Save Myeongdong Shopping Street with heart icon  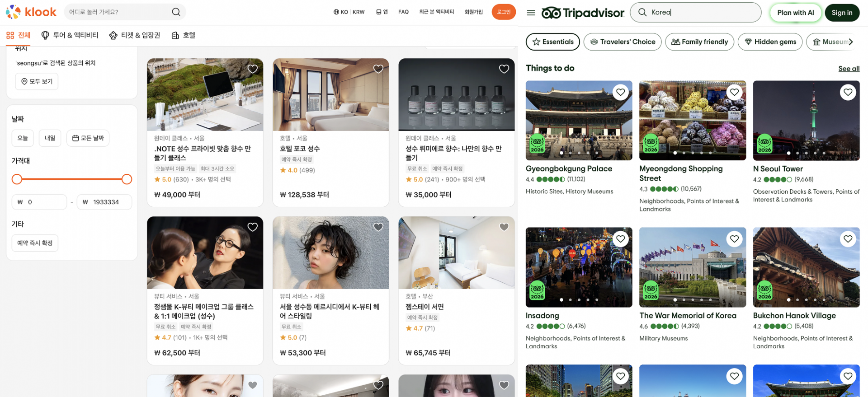click(x=734, y=92)
